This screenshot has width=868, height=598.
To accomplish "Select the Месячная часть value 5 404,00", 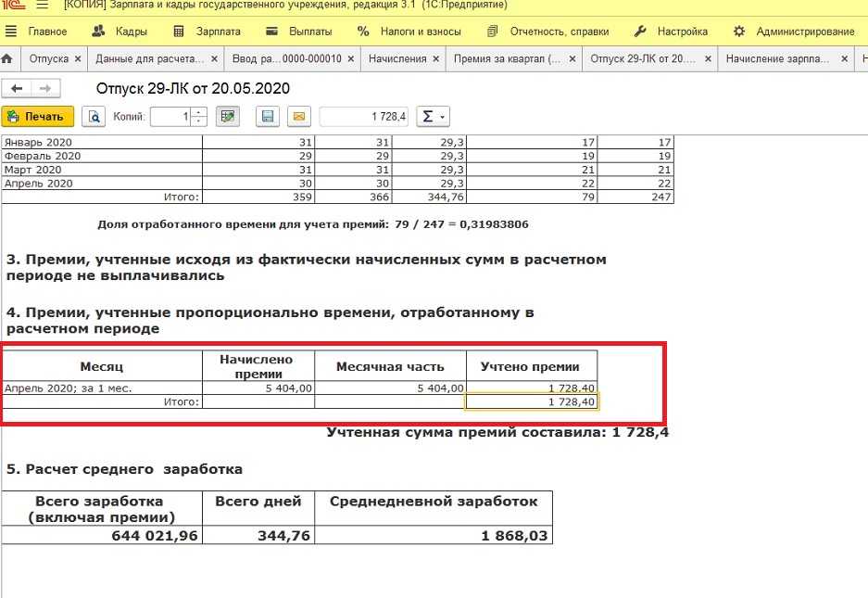I will 390,388.
